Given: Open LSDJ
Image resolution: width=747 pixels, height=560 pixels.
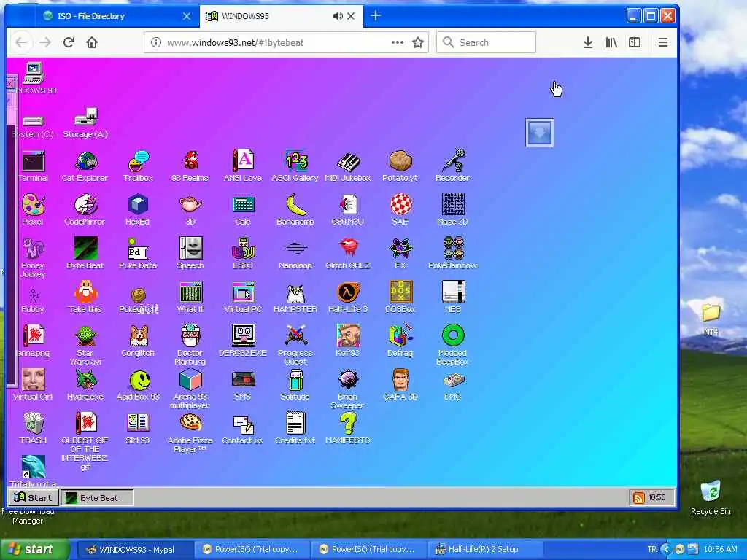Looking at the screenshot, I should (x=243, y=253).
